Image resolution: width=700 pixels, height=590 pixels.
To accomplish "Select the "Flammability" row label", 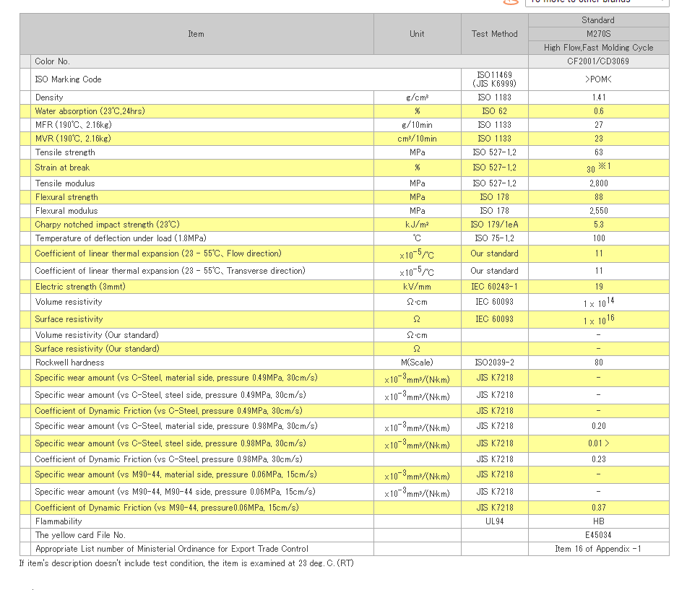I will click(x=59, y=521).
